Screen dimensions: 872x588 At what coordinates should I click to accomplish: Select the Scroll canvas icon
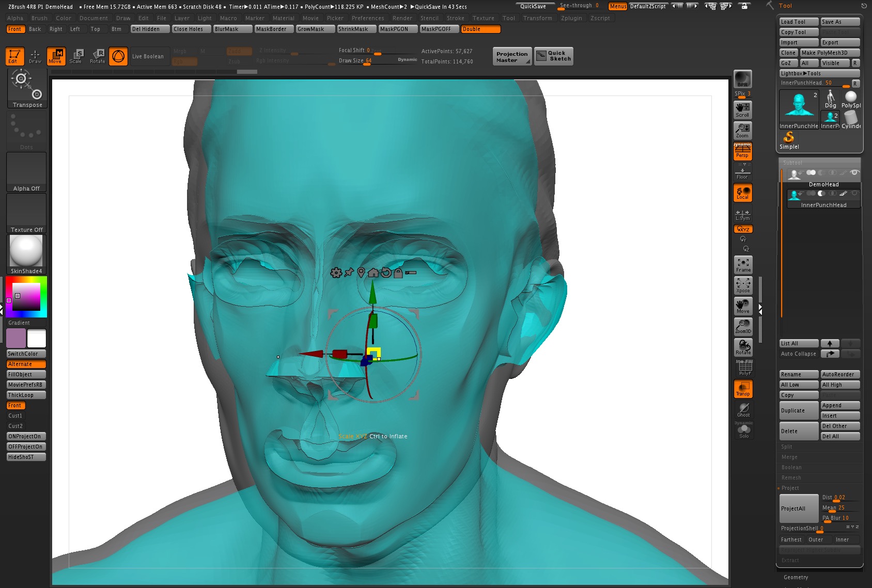[x=743, y=109]
